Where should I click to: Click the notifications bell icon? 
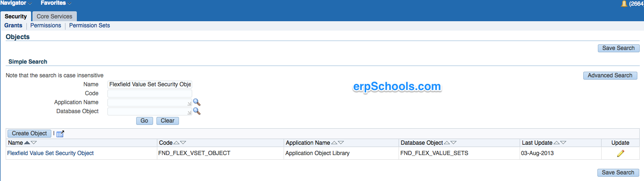point(624,4)
